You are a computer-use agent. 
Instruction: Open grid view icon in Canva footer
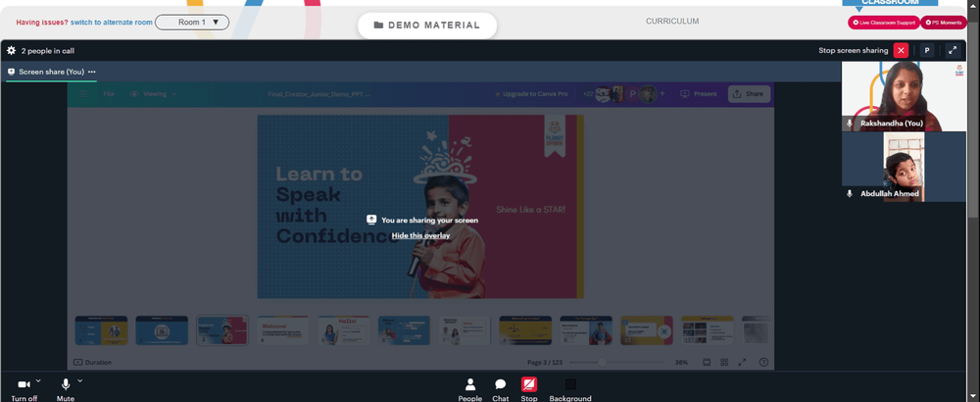(724, 362)
